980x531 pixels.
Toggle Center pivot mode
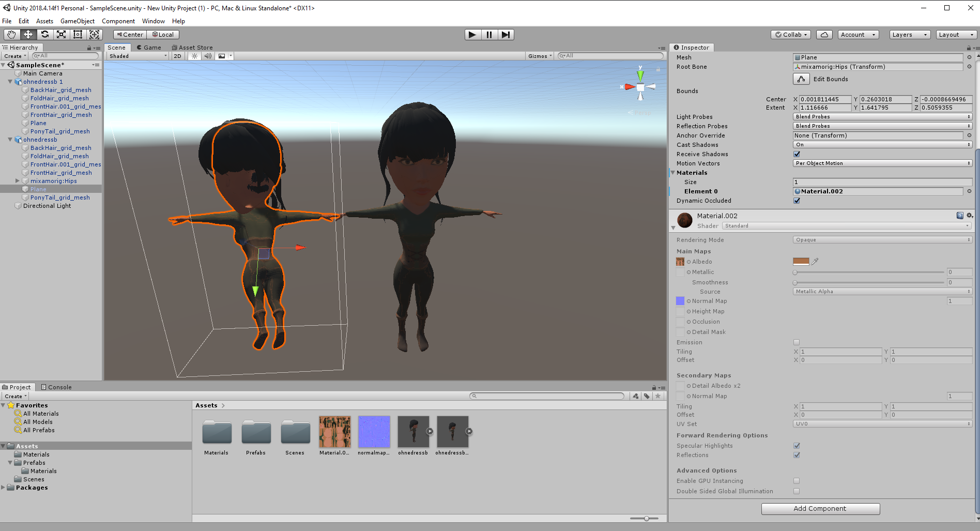tap(130, 35)
